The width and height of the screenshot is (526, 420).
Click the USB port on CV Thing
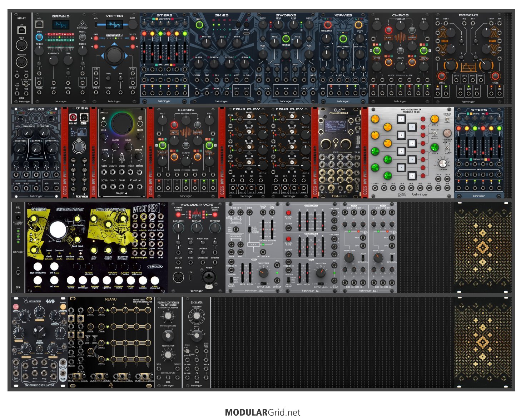coord(84,117)
